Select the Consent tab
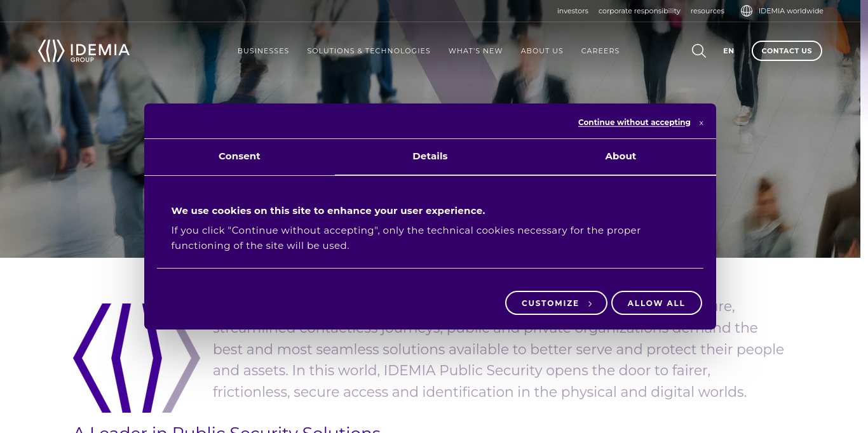Screen dimensions: 868x433 [x=240, y=156]
